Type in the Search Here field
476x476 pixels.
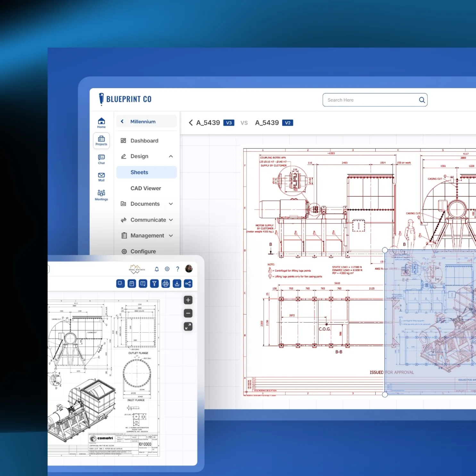pyautogui.click(x=369, y=100)
